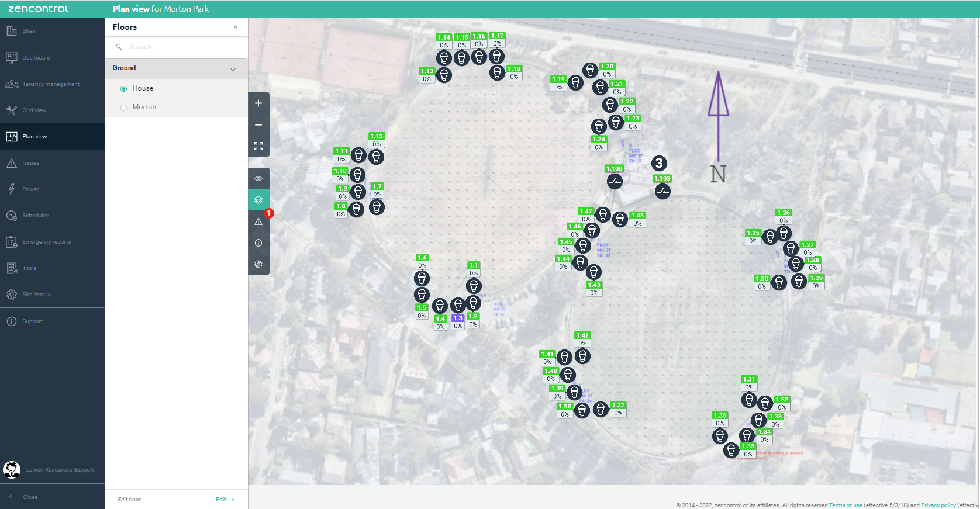Open Emergency reports
The height and width of the screenshot is (509, 980).
tap(52, 242)
